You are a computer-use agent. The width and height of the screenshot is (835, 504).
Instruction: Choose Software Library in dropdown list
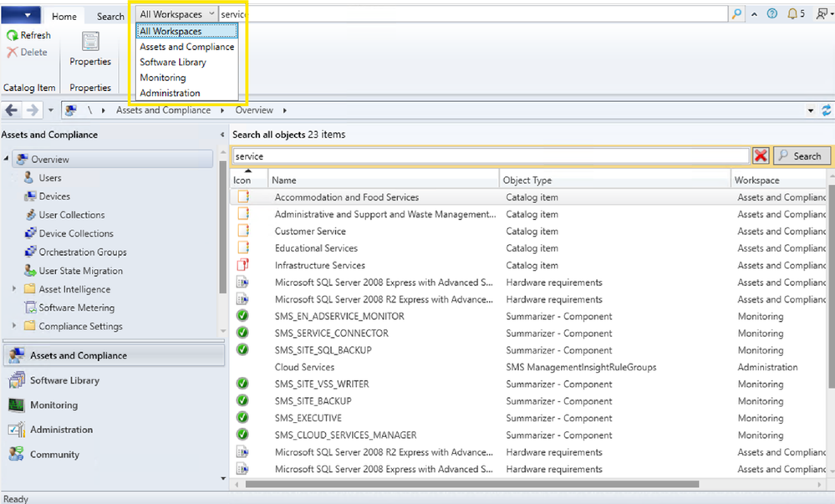(187, 63)
